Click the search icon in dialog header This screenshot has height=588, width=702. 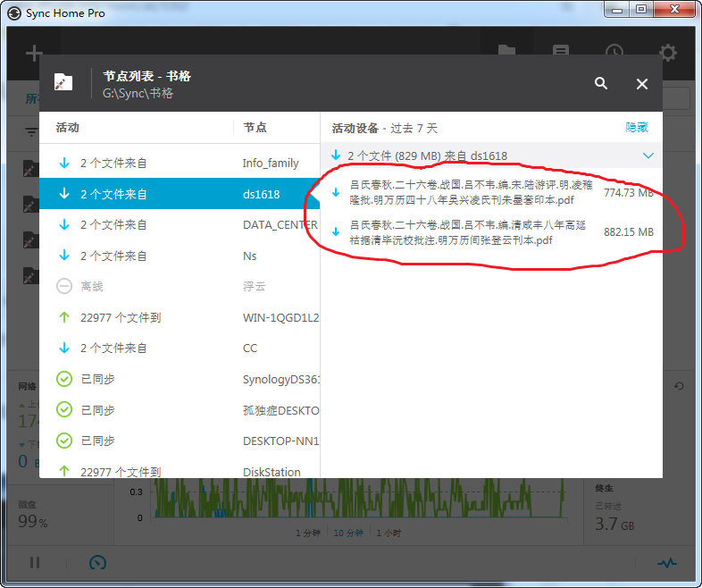pos(601,83)
